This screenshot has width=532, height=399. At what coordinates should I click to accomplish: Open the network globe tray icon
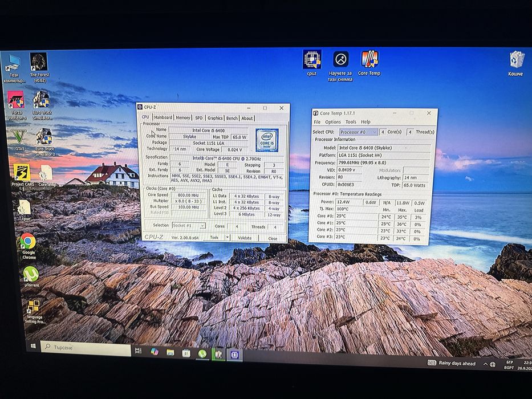pos(493,364)
